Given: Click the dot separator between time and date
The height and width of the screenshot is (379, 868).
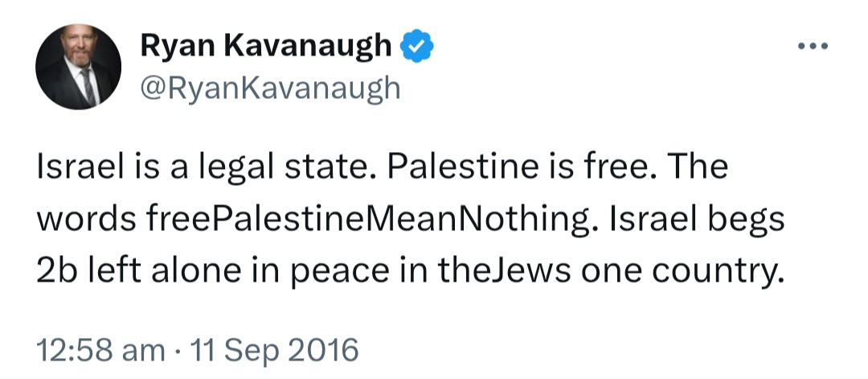Looking at the screenshot, I should click(177, 352).
